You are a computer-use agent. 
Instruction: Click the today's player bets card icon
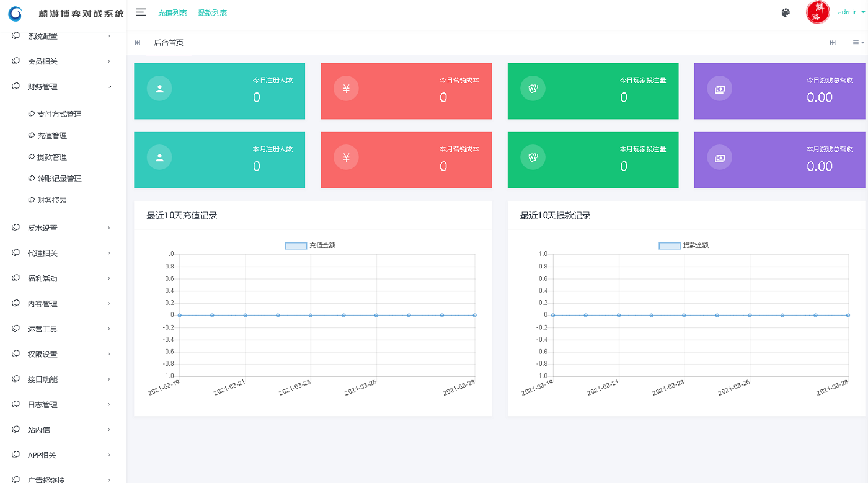point(533,89)
